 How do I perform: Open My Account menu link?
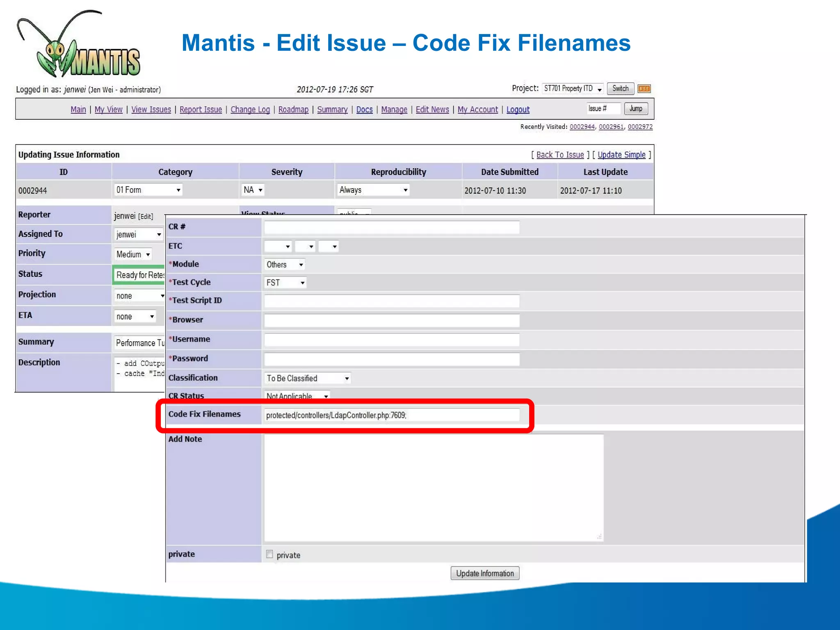point(478,110)
